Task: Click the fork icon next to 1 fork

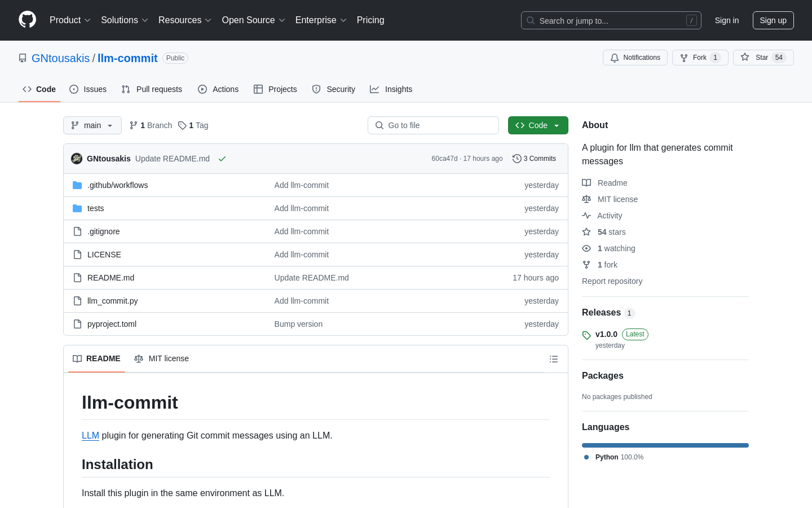Action: pyautogui.click(x=586, y=265)
